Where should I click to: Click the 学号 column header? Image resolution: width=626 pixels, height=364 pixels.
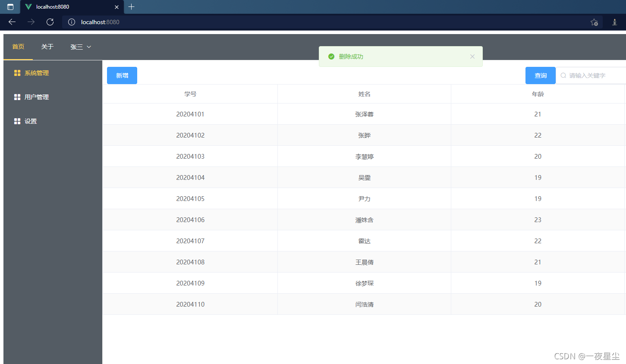(190, 94)
